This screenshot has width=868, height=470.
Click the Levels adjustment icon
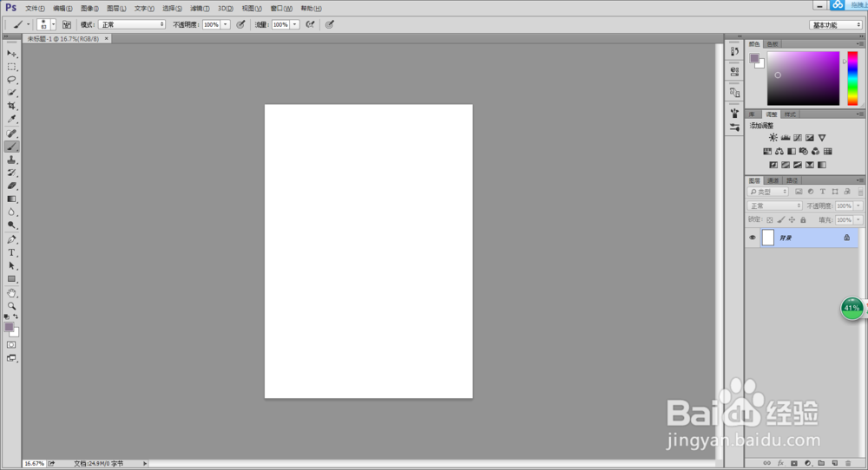(x=786, y=138)
